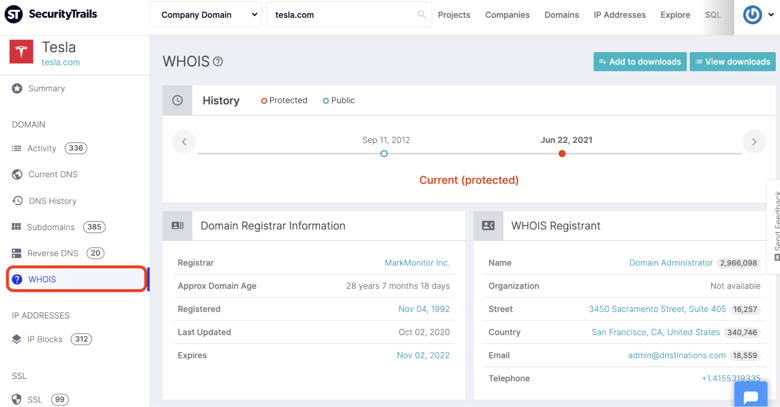Viewport: 780px width, 407px height.
Task: Click the 2,966,098 count badge
Action: [x=738, y=263]
